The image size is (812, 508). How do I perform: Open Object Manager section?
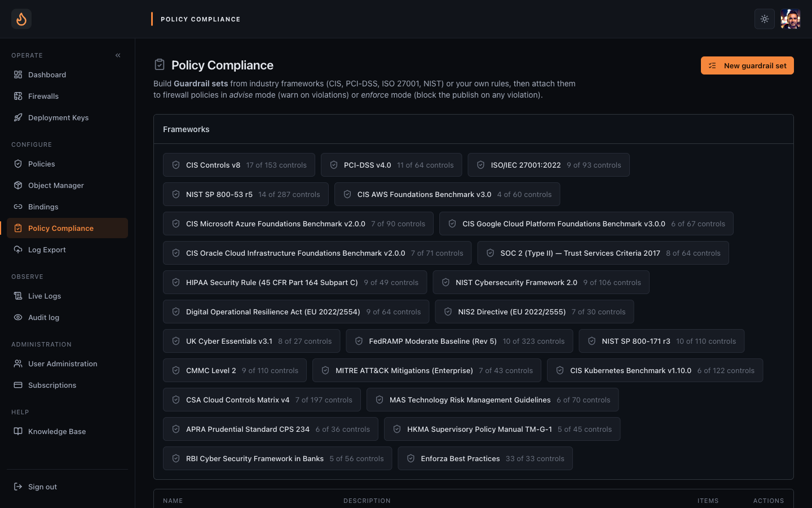[67, 185]
